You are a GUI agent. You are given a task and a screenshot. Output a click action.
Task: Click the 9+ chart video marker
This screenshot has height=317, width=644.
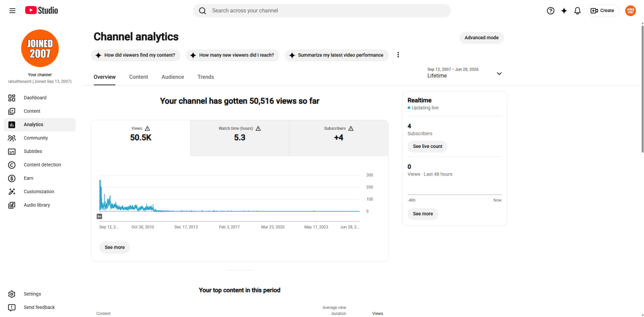100,216
